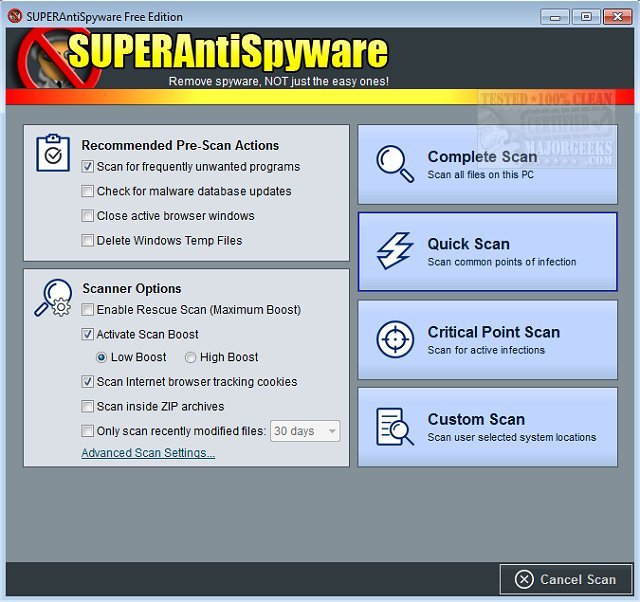Screen dimensions: 640x602
Task: Click the text Scan common points of infection
Action: pos(502,262)
